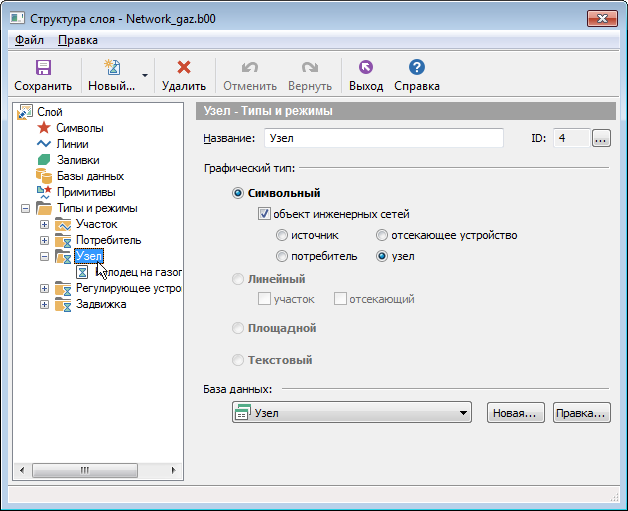Click the Выход exit icon
628x511 pixels.
click(x=365, y=68)
